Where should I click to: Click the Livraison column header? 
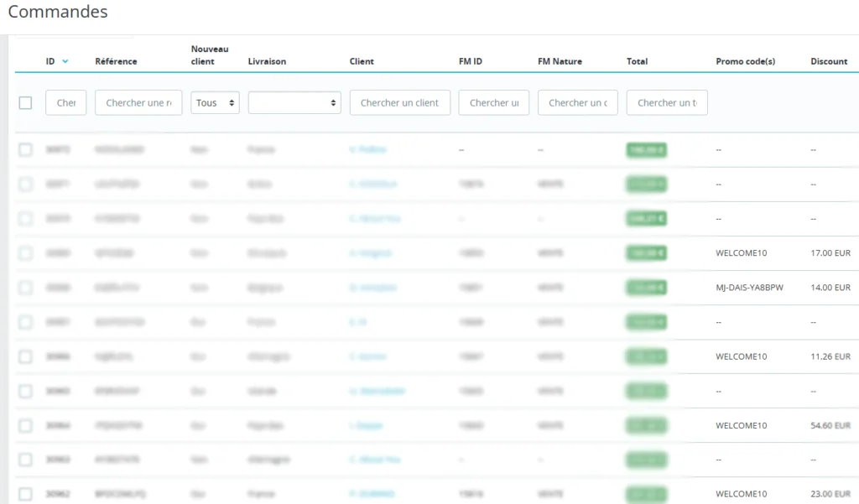(x=267, y=61)
